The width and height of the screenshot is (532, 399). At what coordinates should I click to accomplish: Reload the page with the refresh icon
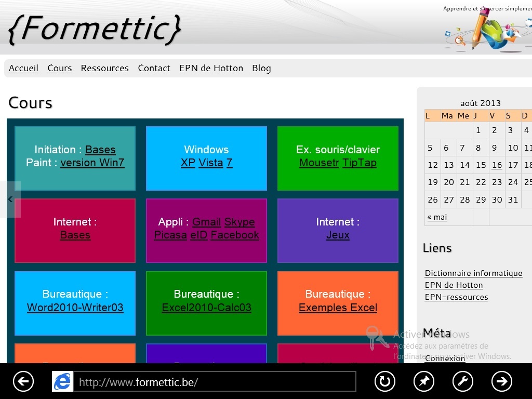point(385,381)
